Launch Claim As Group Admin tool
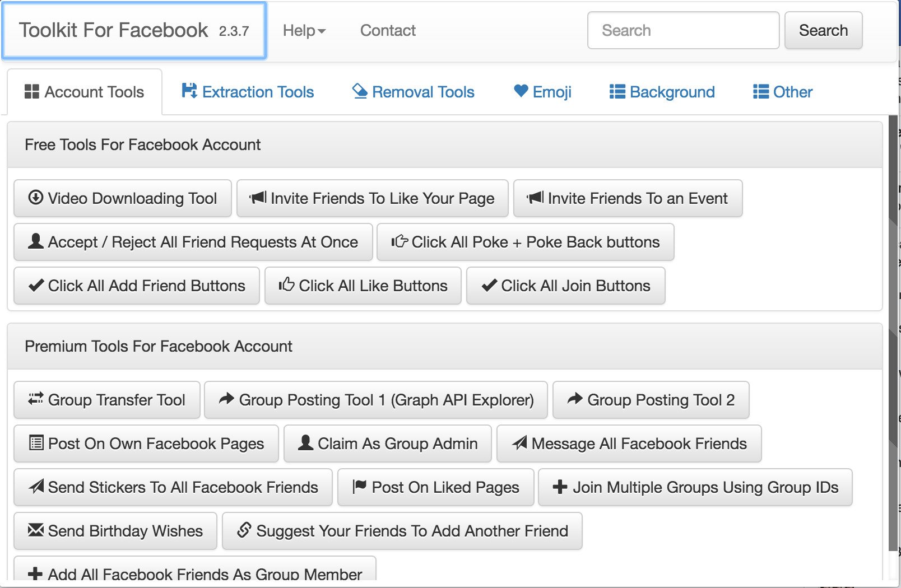Image resolution: width=901 pixels, height=588 pixels. [x=388, y=444]
